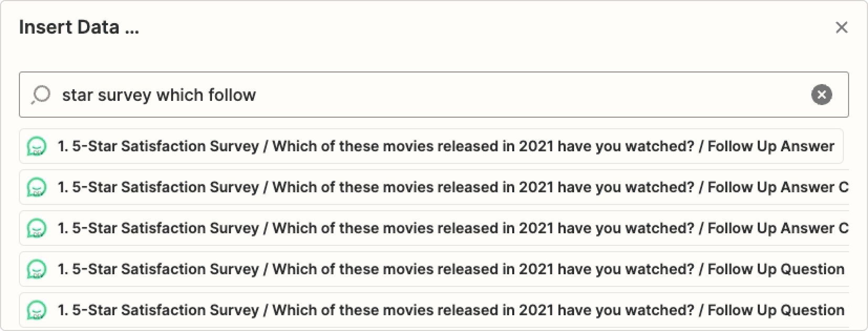Pick the first Follow Up Question result
Screen dimensions: 868x331
434,269
